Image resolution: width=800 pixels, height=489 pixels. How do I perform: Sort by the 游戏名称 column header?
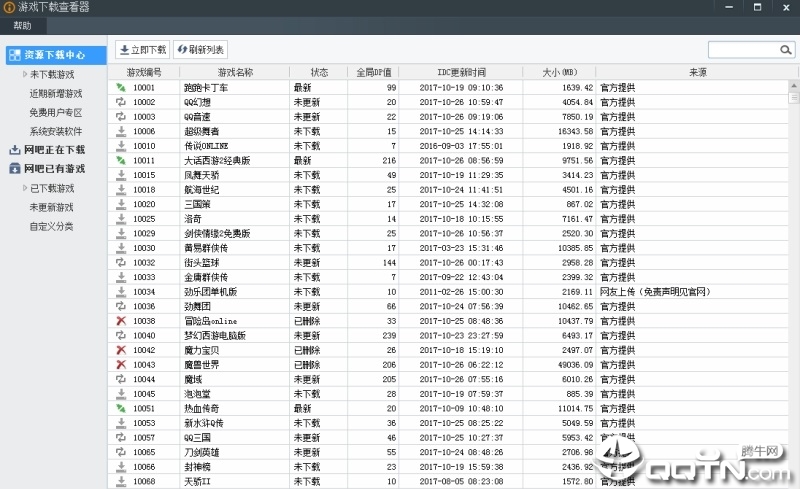[x=235, y=72]
